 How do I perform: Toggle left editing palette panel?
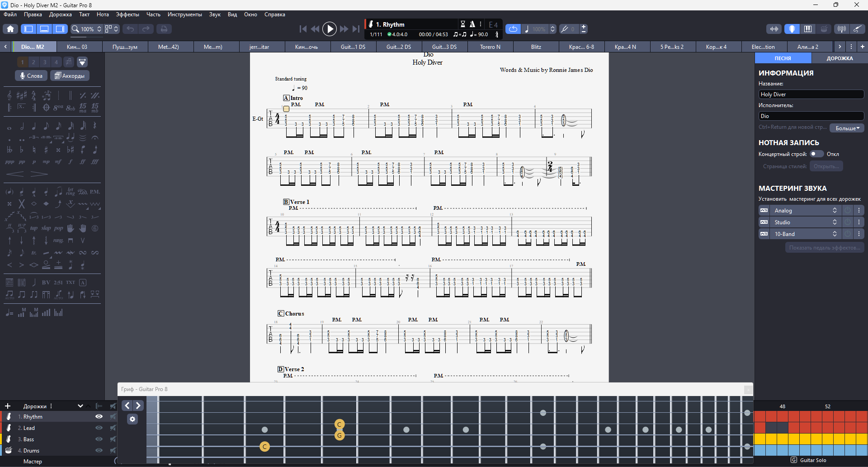tap(28, 29)
